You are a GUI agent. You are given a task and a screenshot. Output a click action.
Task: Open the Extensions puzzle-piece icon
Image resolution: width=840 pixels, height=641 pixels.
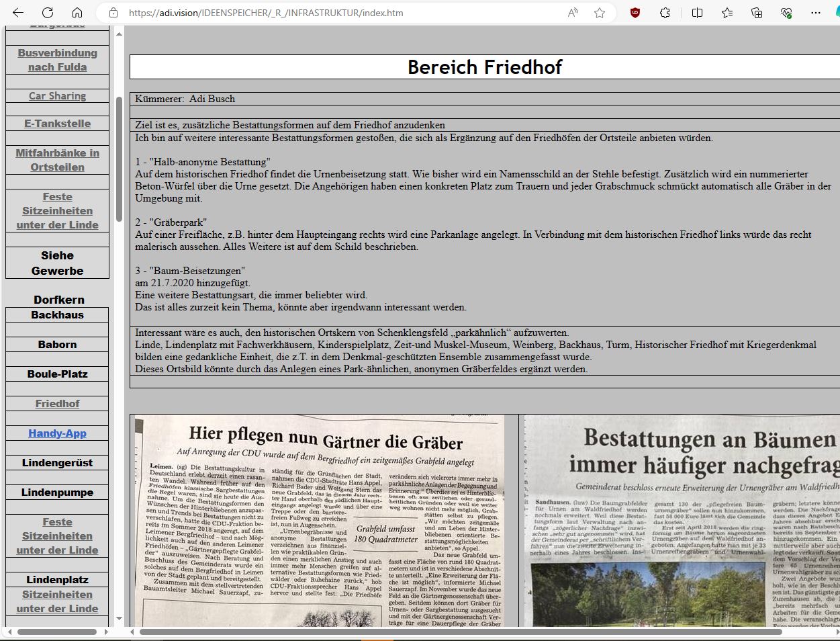point(665,13)
